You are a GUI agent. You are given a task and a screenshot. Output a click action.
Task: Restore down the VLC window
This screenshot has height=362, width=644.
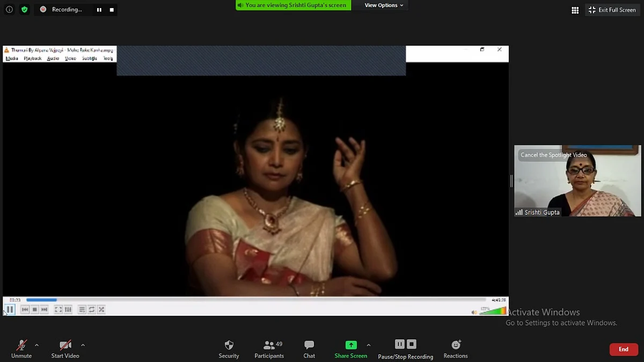[x=482, y=49]
